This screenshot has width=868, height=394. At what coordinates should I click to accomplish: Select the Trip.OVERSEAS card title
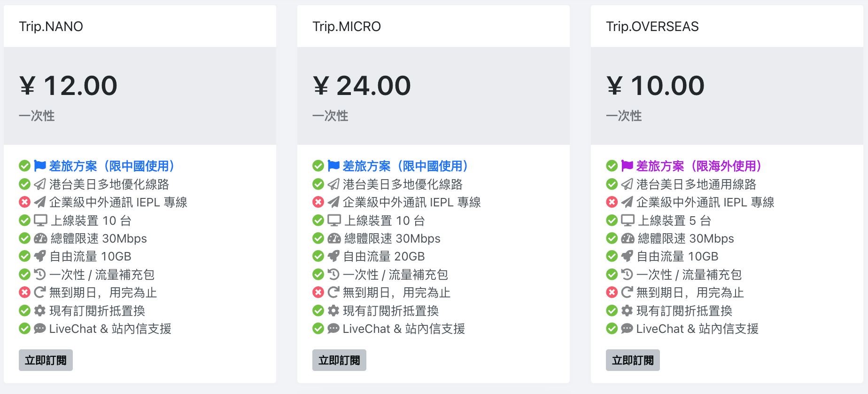652,26
